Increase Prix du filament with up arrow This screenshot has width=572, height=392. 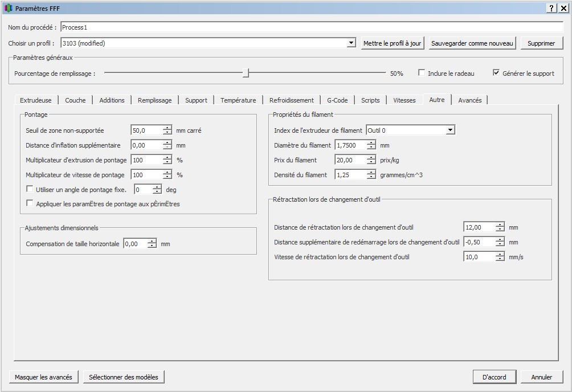pyautogui.click(x=371, y=158)
